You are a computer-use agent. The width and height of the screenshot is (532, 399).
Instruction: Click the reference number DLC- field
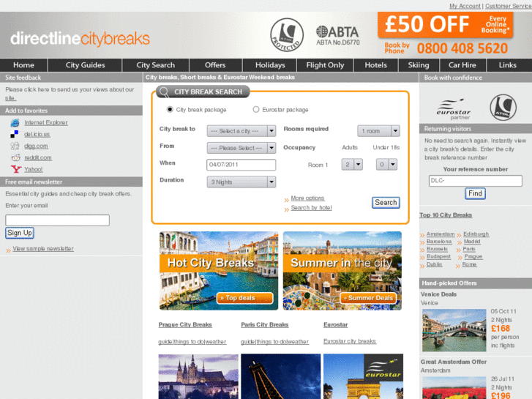476,181
